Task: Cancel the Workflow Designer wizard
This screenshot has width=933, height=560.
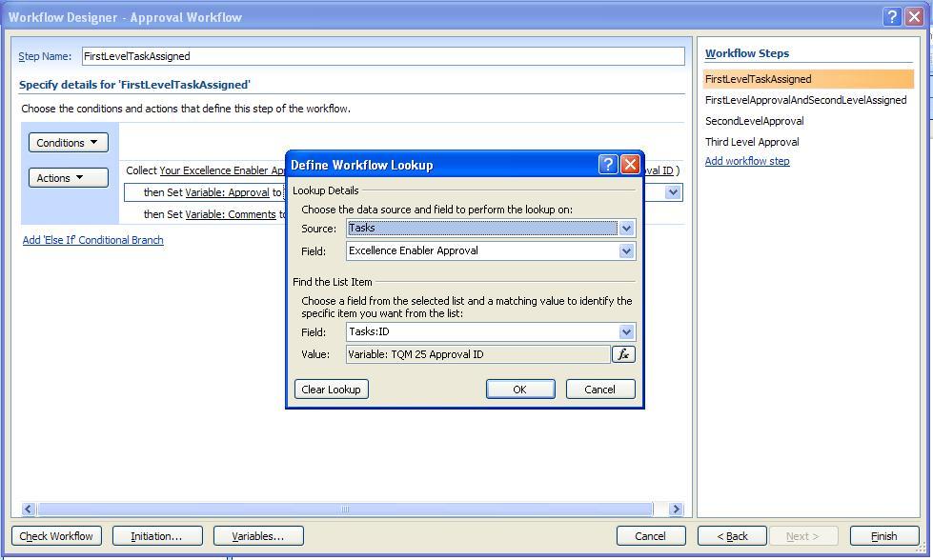Action: pos(650,535)
